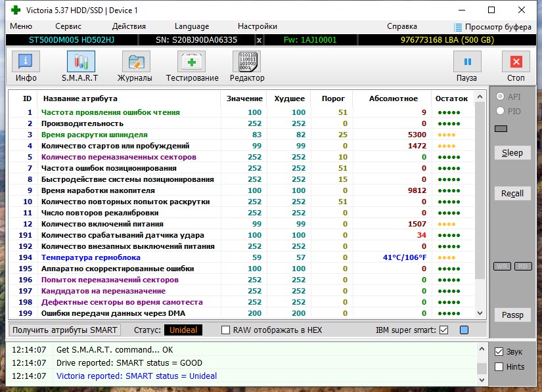This screenshot has width=542, height=392.
Task: Click Получить атрибуты SMART button
Action: 64,330
